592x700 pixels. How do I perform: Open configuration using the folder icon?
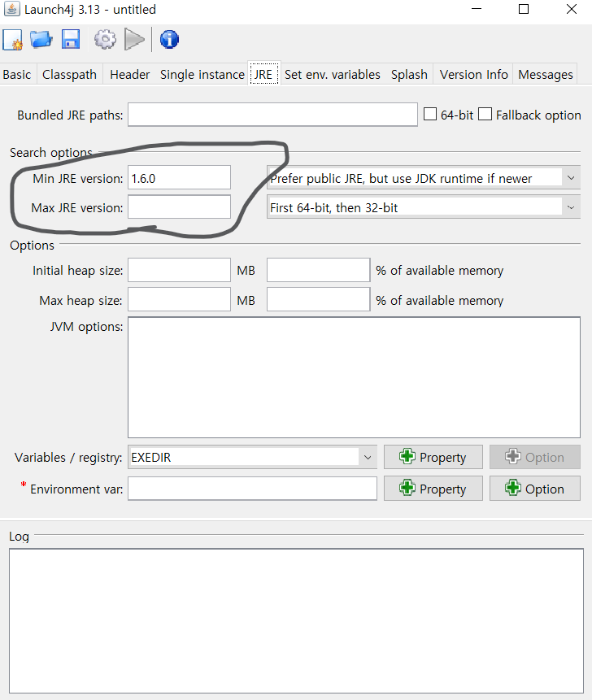(41, 40)
